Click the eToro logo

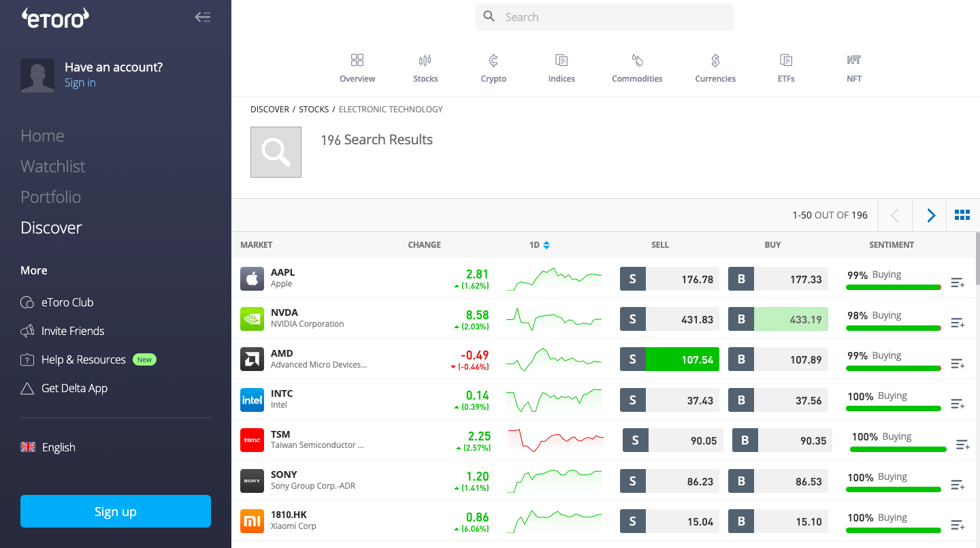point(55,18)
